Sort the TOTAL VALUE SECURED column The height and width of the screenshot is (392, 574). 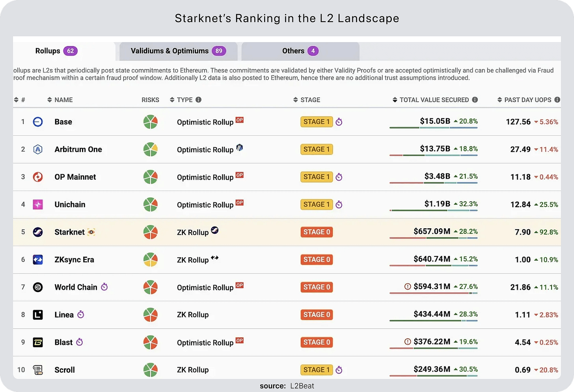[395, 100]
